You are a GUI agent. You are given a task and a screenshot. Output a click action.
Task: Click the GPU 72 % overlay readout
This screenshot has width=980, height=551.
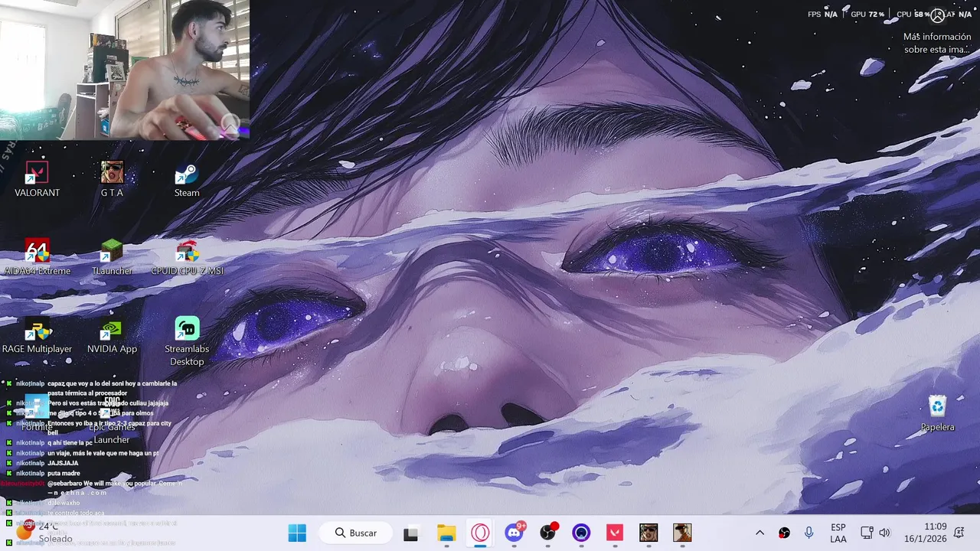pyautogui.click(x=867, y=15)
